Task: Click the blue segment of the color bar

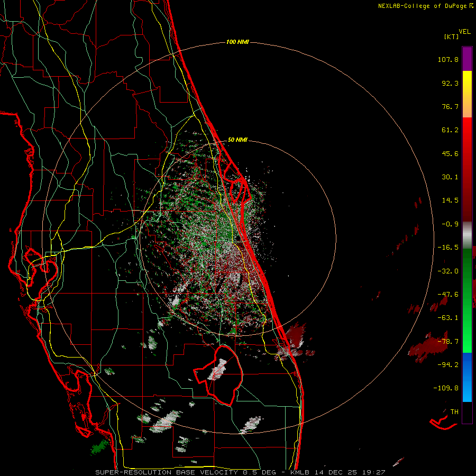Action: (467, 377)
